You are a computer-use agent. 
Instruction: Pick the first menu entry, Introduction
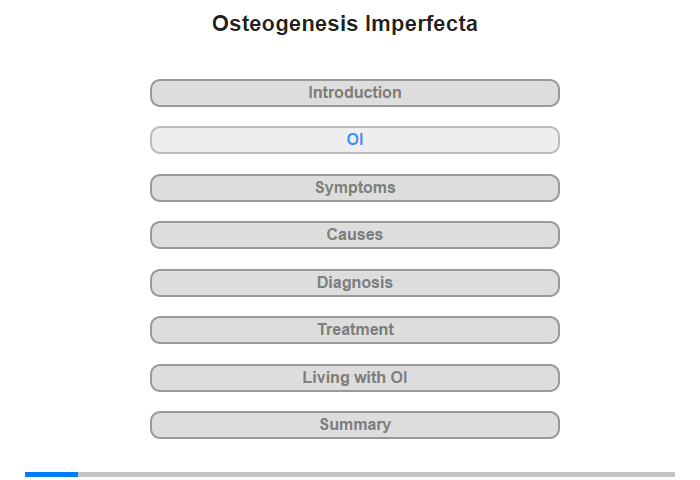tap(354, 93)
